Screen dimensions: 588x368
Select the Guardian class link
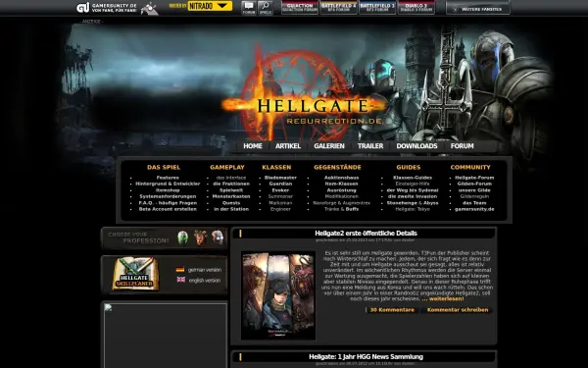point(280,184)
